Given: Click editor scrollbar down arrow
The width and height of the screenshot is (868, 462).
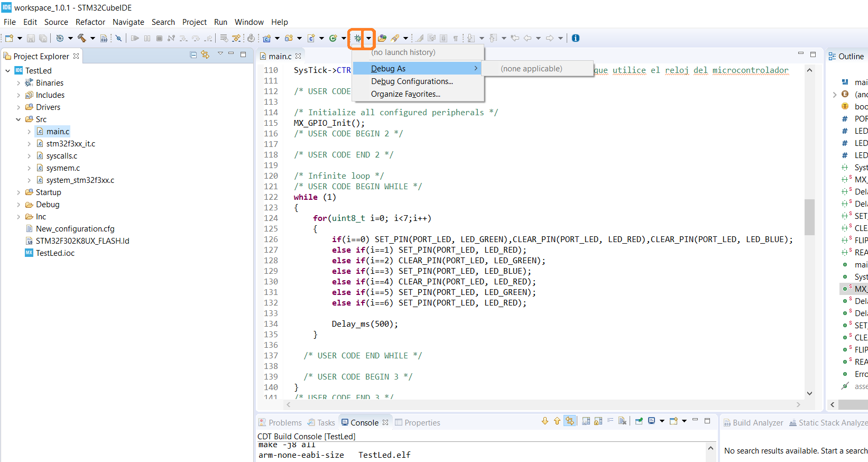Looking at the screenshot, I should click(809, 393).
